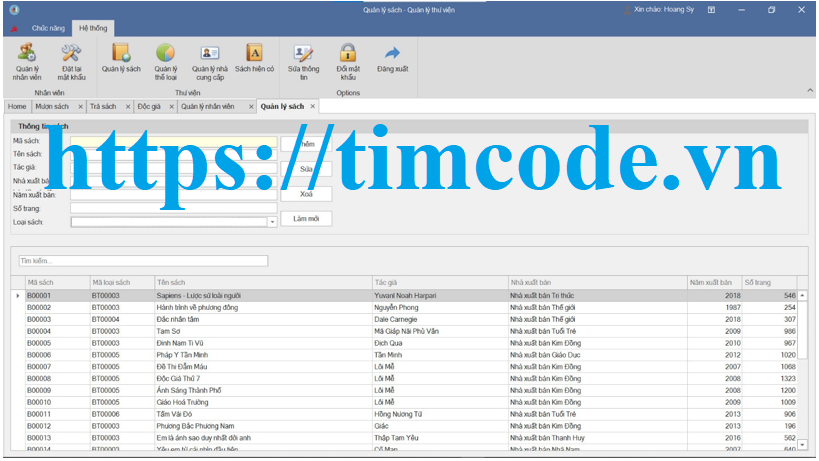Viewport: 819px width, 461px height.
Task: Switch to the Home document tab
Action: tap(17, 107)
